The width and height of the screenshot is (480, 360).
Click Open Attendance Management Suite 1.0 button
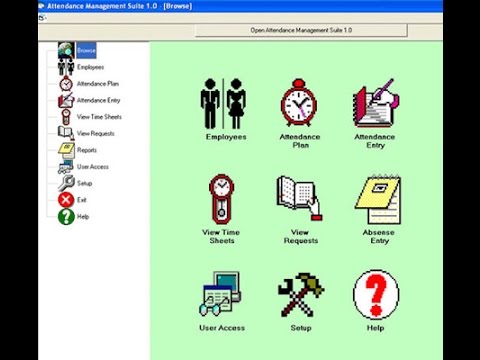coord(301,30)
